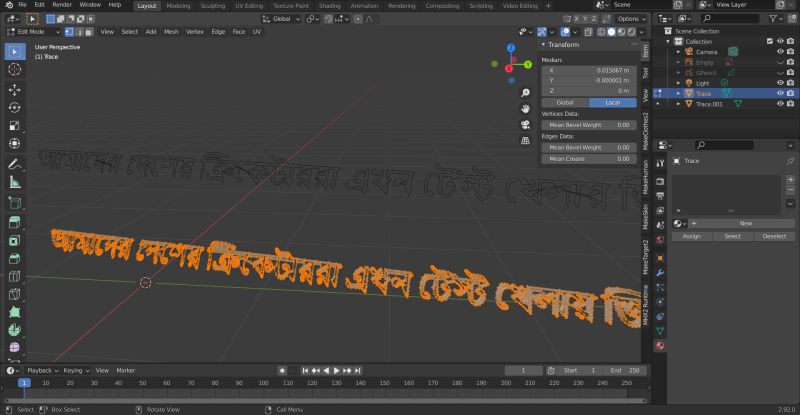This screenshot has height=415, width=800.
Task: Adjust the Mean Crease slider
Action: point(589,159)
